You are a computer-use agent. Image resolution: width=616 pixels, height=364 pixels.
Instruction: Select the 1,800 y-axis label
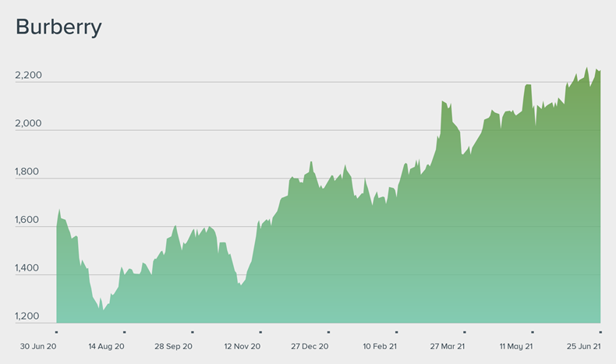(x=28, y=172)
